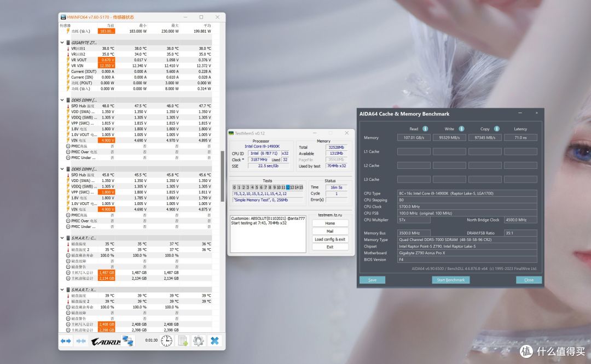Click the 71.0 ns Memory Latency field
Image resolution: width=591 pixels, height=364 pixels.
(520, 137)
